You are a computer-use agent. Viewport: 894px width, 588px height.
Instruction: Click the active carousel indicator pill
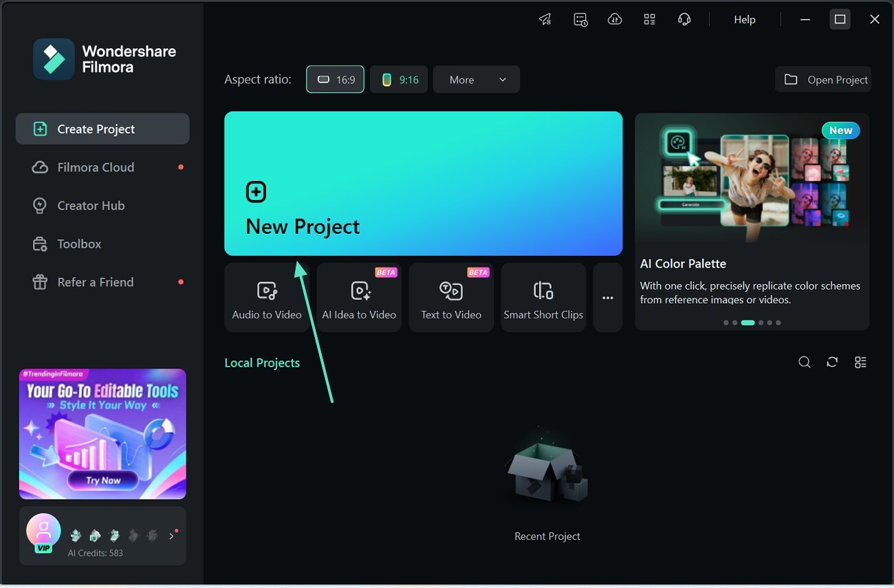(x=748, y=323)
